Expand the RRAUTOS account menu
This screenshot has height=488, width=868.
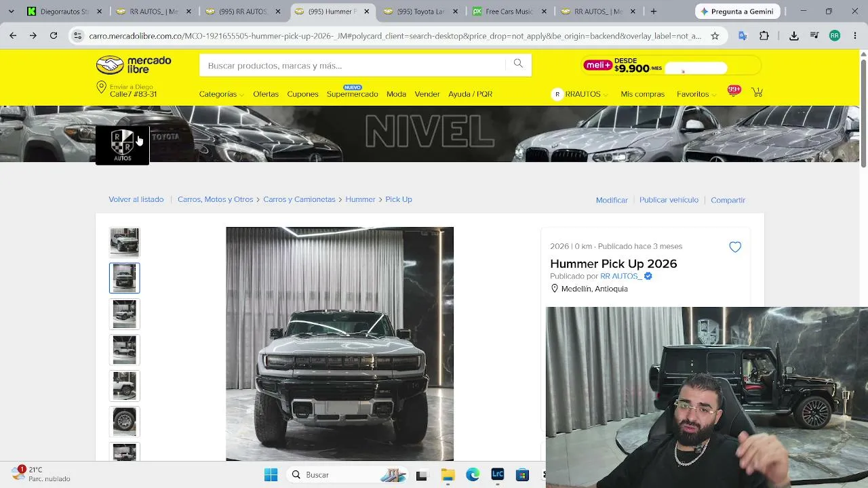[x=580, y=94]
